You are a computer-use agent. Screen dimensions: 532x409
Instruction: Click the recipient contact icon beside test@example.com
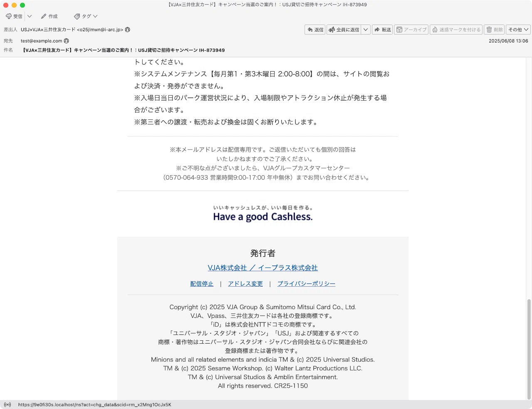tap(66, 41)
